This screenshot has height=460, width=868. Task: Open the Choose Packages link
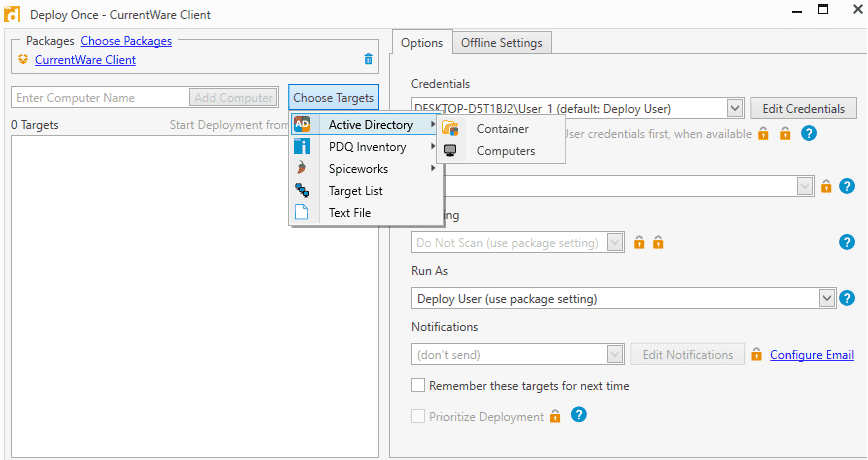click(x=126, y=41)
